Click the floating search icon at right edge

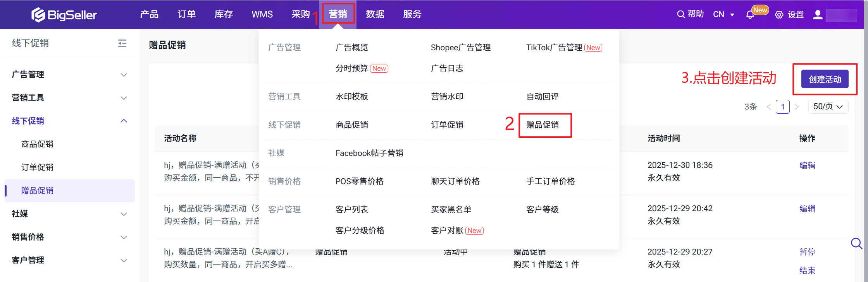pyautogui.click(x=856, y=243)
